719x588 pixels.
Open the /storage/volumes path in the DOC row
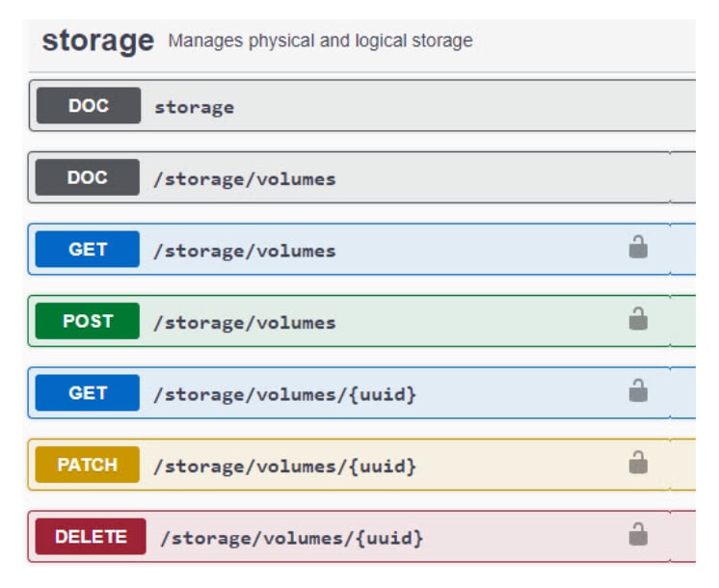point(245,179)
